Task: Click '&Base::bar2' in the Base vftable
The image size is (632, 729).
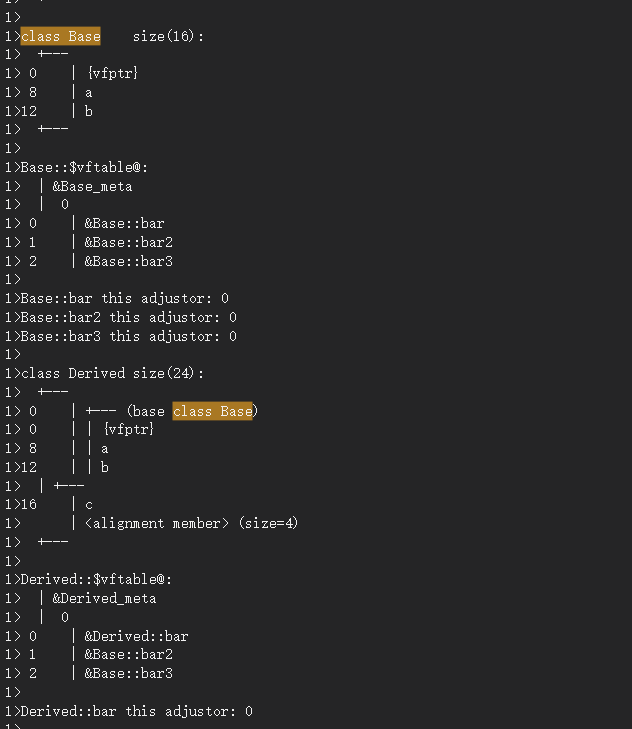Action: click(128, 242)
